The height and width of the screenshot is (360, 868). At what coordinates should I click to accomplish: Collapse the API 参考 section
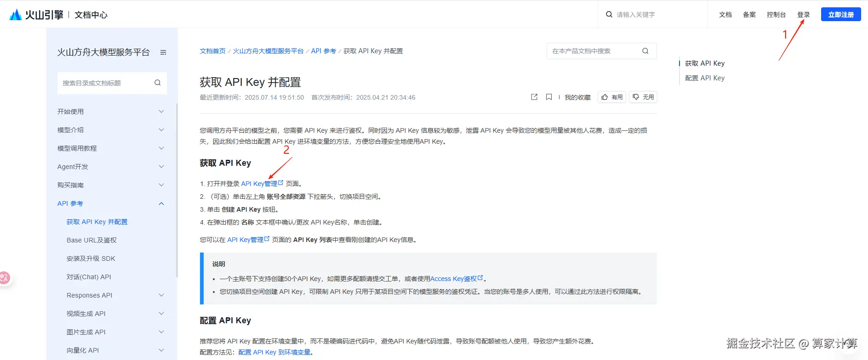tap(161, 203)
